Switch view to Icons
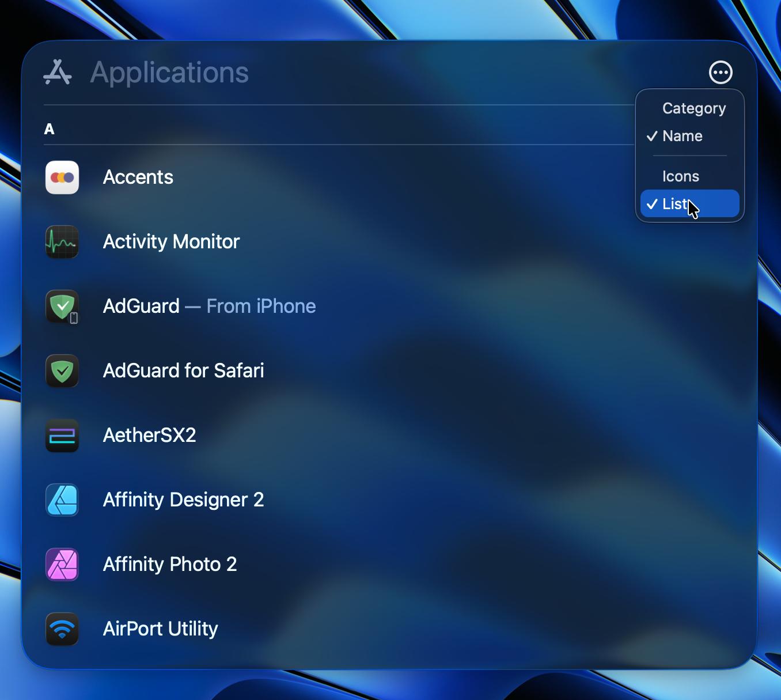The width and height of the screenshot is (781, 700). (x=681, y=176)
